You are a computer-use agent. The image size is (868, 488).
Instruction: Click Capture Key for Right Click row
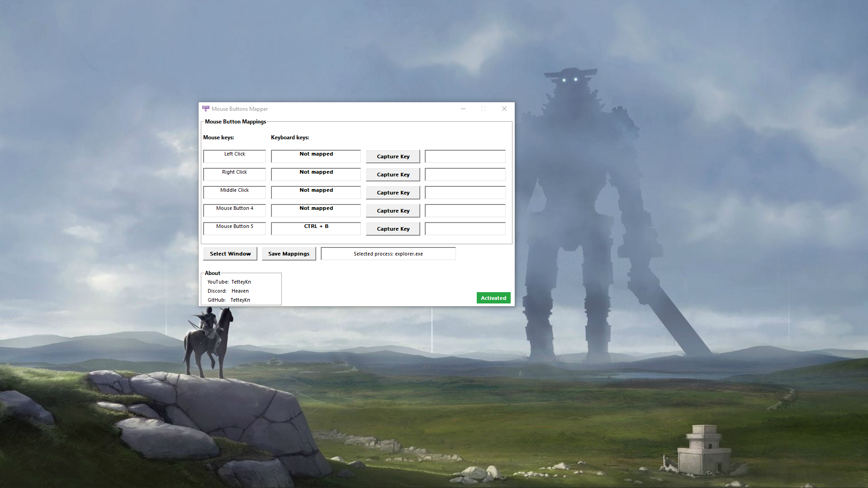[x=393, y=174]
